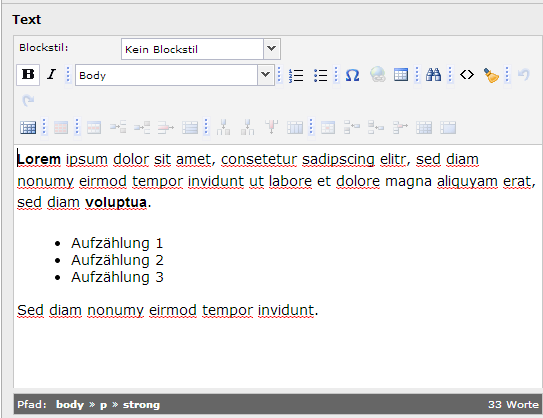Click insert row after icon
The width and height of the screenshot is (543, 418).
coord(142,128)
